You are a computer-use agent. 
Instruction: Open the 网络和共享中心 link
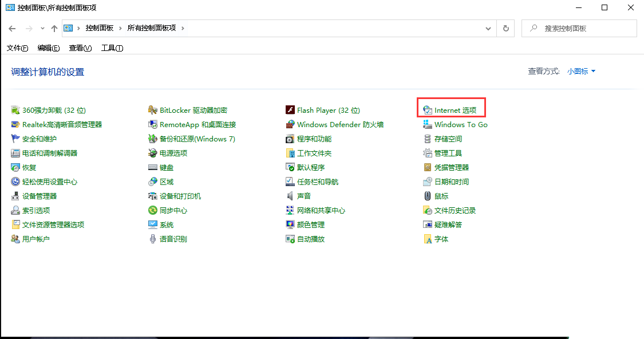pos(321,210)
